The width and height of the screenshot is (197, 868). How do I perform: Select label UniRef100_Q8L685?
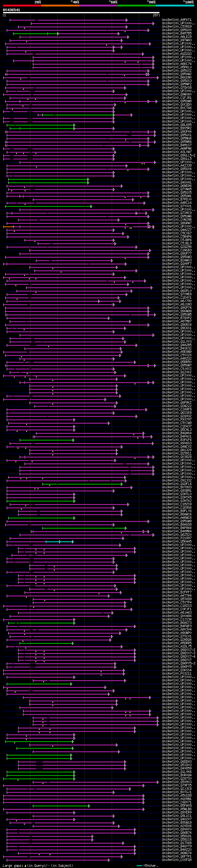177,125
